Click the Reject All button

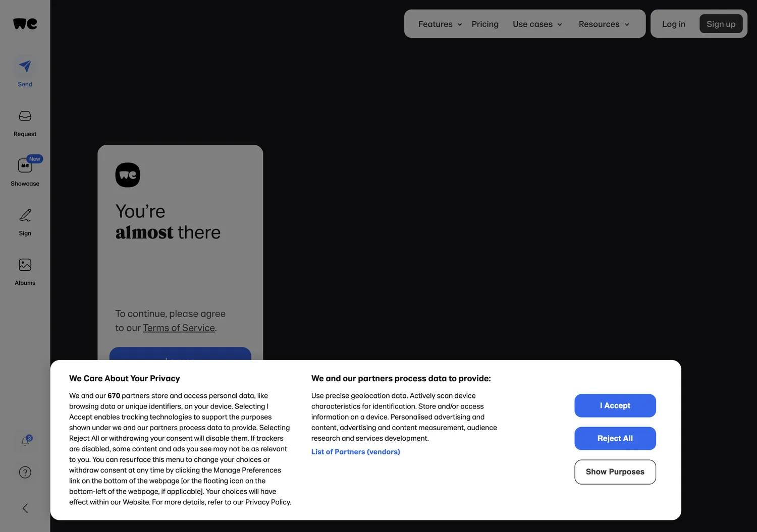pos(615,439)
